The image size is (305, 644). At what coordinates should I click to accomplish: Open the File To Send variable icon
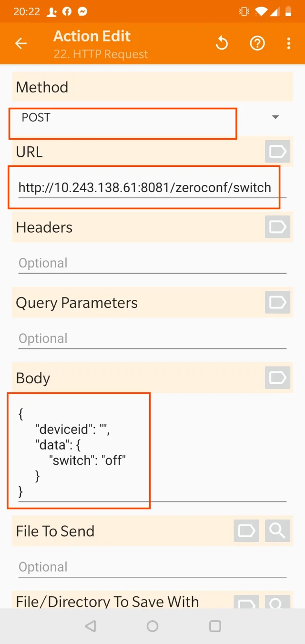(246, 531)
